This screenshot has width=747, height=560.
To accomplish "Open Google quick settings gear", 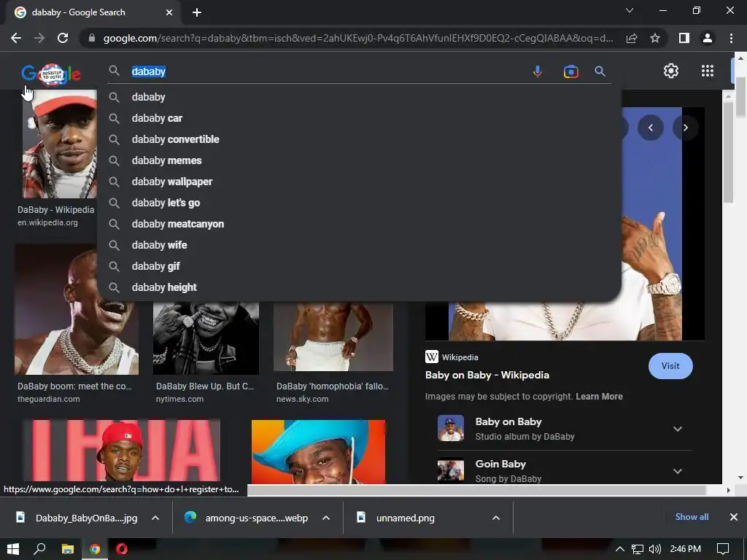I will click(x=671, y=71).
